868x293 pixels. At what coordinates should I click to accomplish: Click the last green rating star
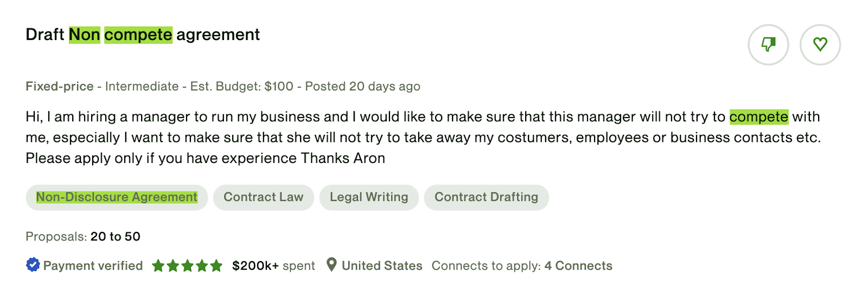[x=216, y=265]
